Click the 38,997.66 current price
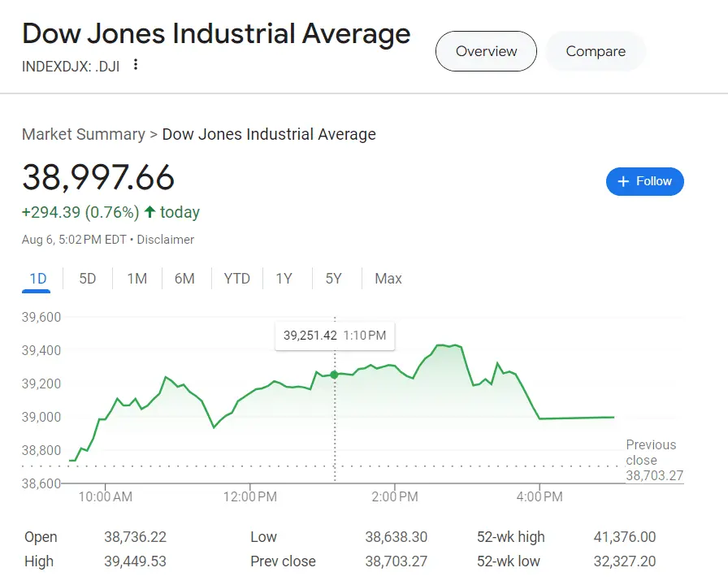Image resolution: width=728 pixels, height=585 pixels. [x=98, y=177]
